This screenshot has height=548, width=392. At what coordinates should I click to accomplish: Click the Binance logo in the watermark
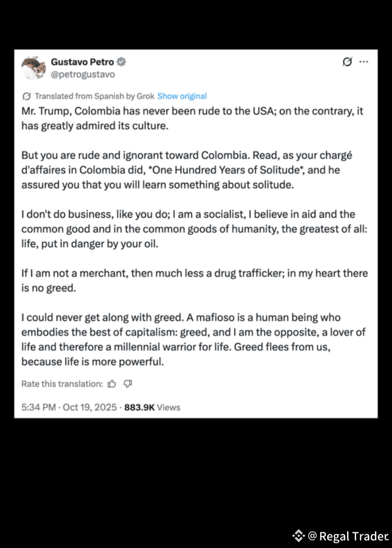(x=298, y=536)
